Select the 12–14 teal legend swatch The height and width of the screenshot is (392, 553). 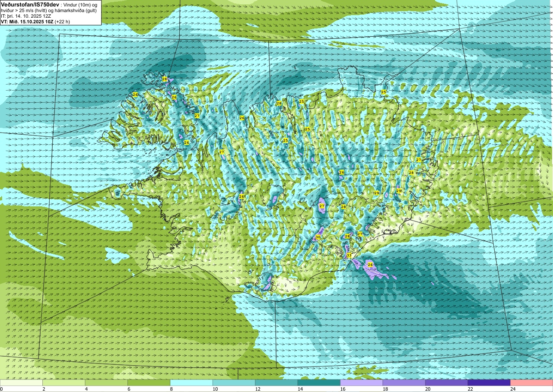(x=276, y=383)
